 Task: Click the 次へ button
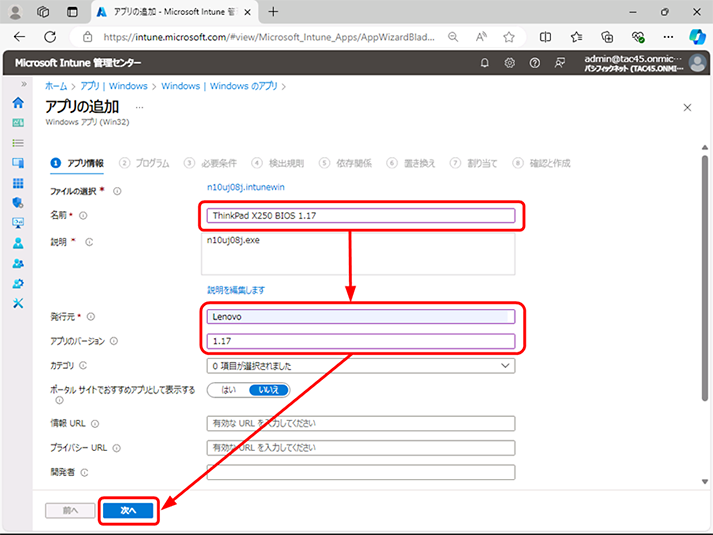[x=128, y=510]
